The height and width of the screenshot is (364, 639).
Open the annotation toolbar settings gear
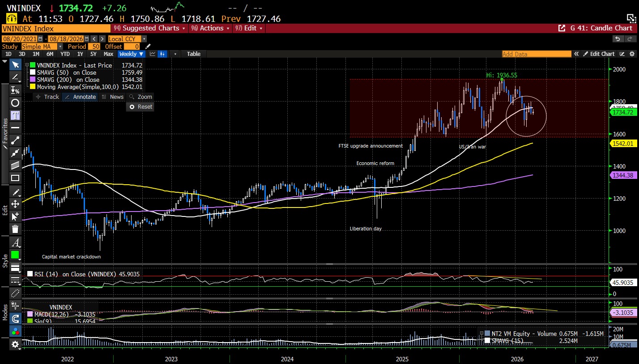click(15, 344)
